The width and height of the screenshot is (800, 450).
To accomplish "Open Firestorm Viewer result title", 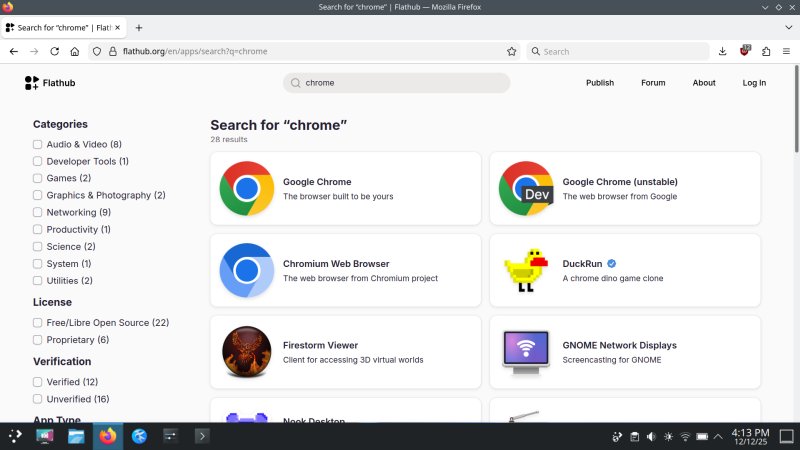I will 320,345.
